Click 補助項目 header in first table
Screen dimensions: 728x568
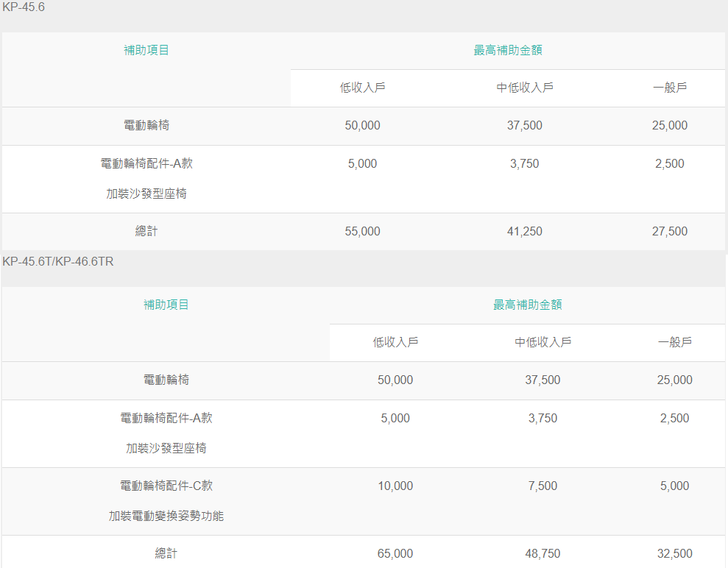[146, 50]
